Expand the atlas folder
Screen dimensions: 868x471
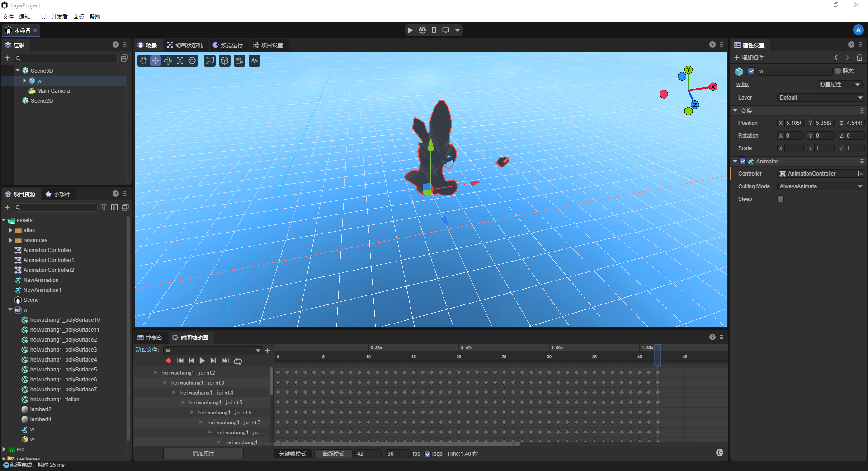pos(10,230)
